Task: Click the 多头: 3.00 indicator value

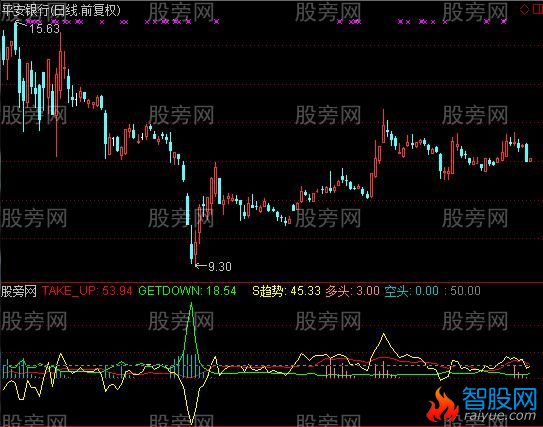Action: pyautogui.click(x=353, y=291)
